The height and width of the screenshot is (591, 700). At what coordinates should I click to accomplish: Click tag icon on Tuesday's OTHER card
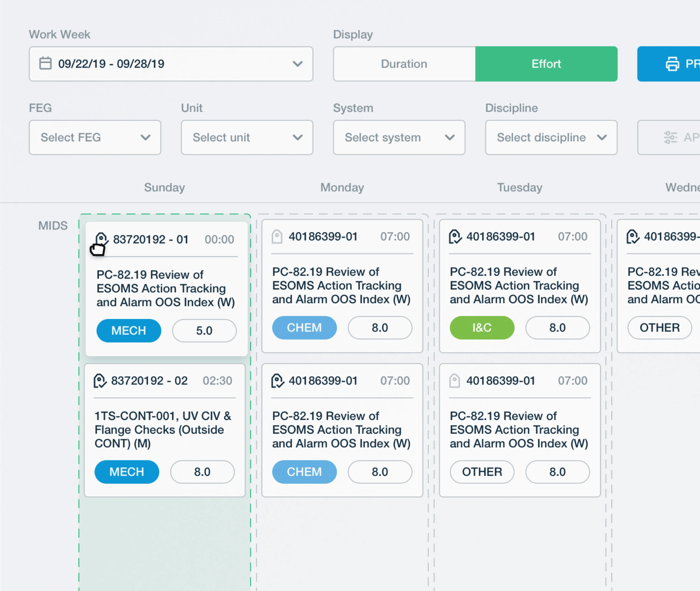tap(454, 380)
